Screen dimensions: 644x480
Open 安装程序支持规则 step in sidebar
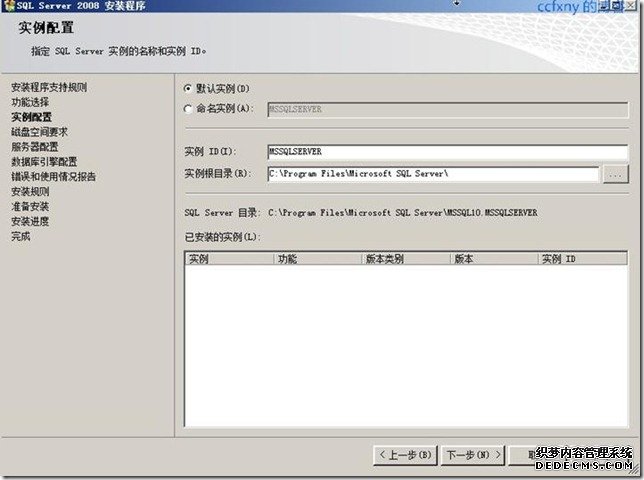point(49,87)
